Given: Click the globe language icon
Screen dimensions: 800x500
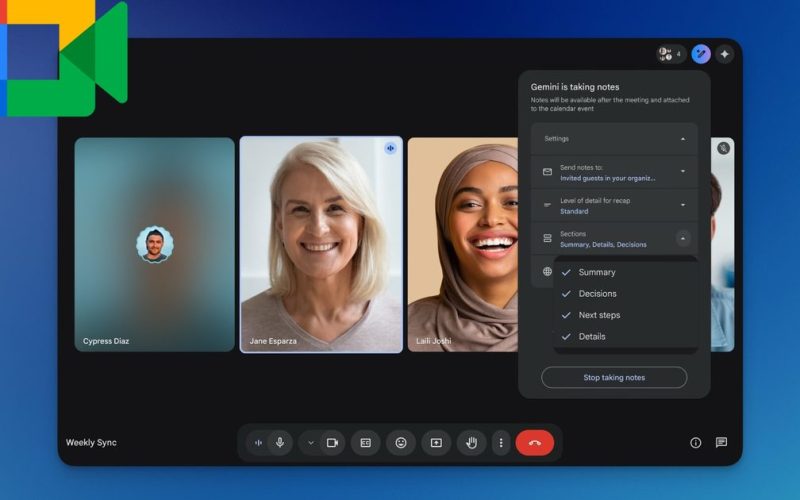Looking at the screenshot, I should click(x=547, y=271).
